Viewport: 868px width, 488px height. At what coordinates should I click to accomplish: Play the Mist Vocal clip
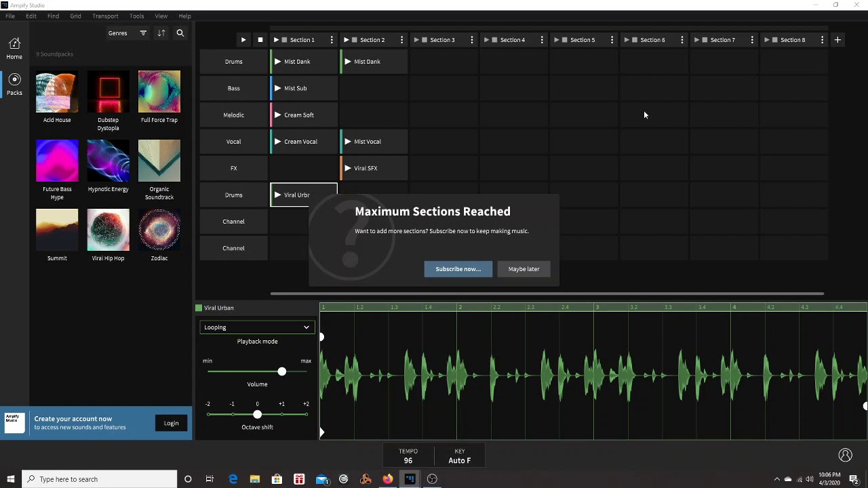[x=348, y=142]
